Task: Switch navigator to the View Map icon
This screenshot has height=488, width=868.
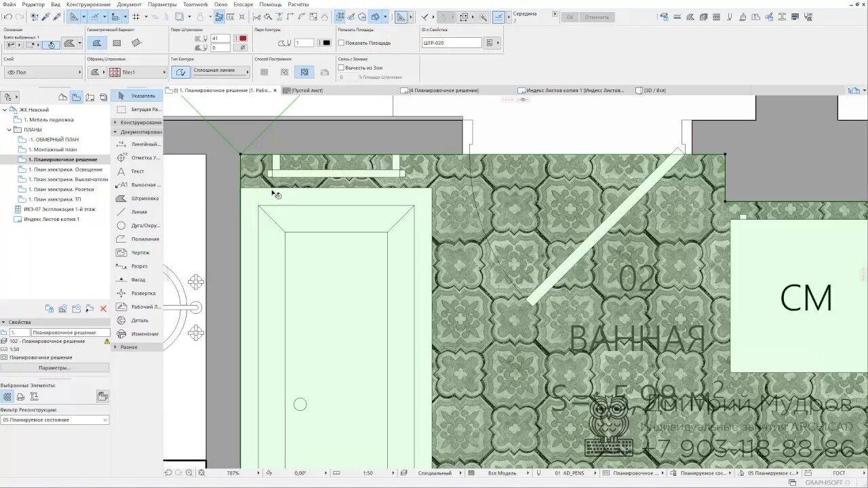Action: tap(77, 97)
